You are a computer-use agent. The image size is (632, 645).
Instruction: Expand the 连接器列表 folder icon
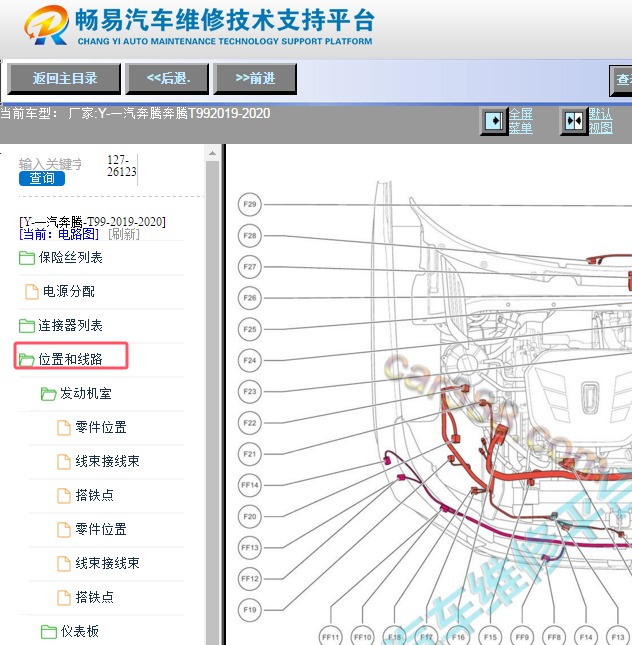point(27,326)
